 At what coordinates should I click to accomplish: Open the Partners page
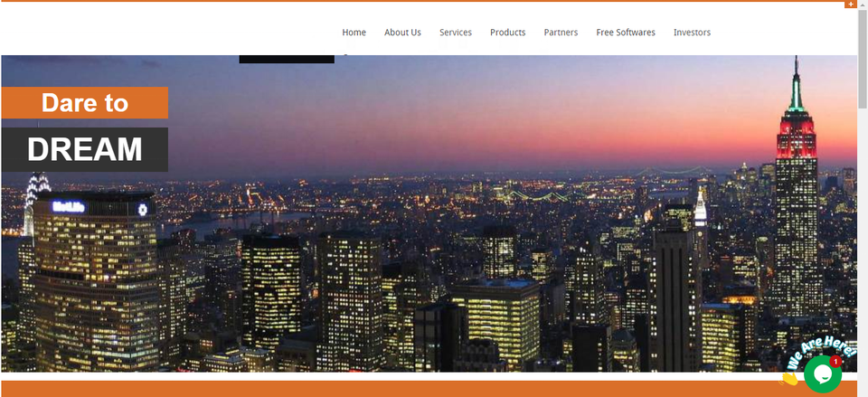561,33
